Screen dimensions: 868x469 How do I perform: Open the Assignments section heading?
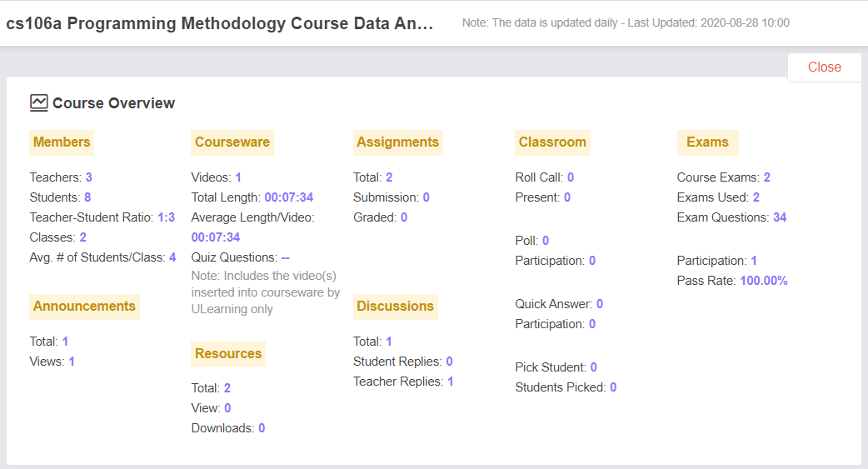[x=397, y=142]
